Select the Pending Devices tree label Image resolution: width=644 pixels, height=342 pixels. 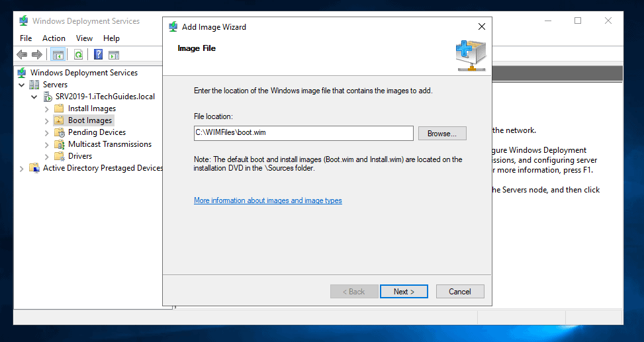[x=97, y=132]
